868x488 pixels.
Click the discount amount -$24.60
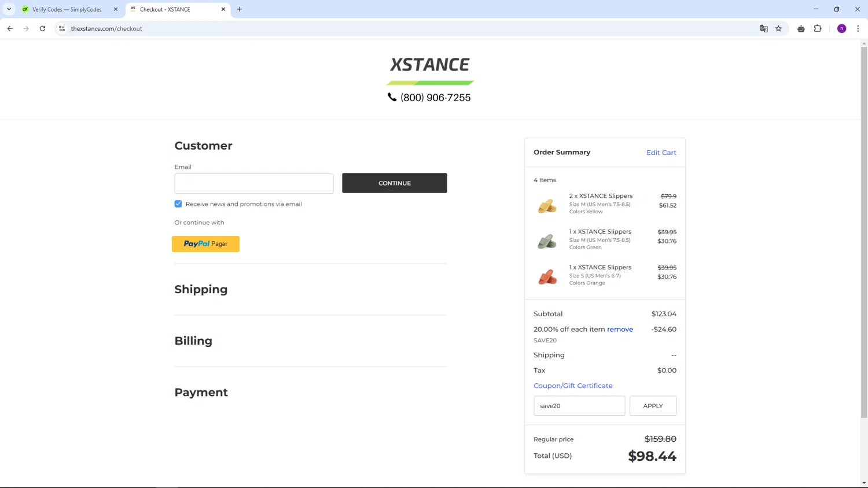[x=664, y=329]
